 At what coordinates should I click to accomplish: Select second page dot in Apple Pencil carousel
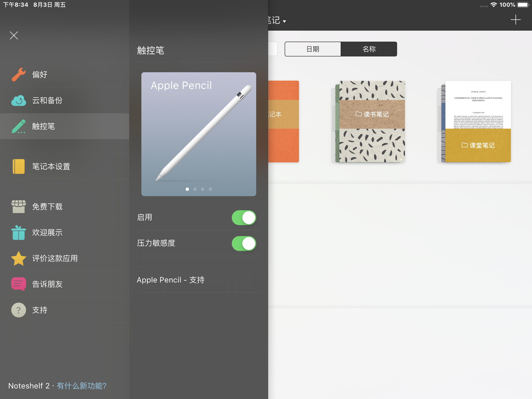pos(195,189)
